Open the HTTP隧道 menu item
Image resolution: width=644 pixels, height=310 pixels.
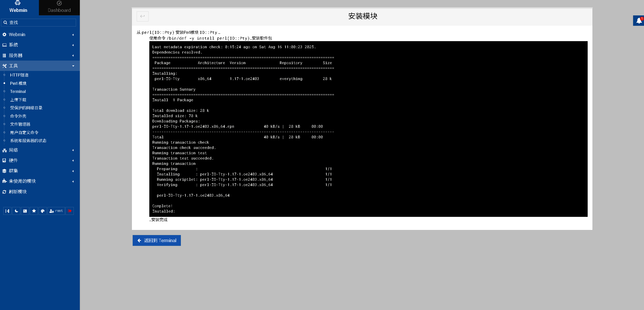coord(19,75)
